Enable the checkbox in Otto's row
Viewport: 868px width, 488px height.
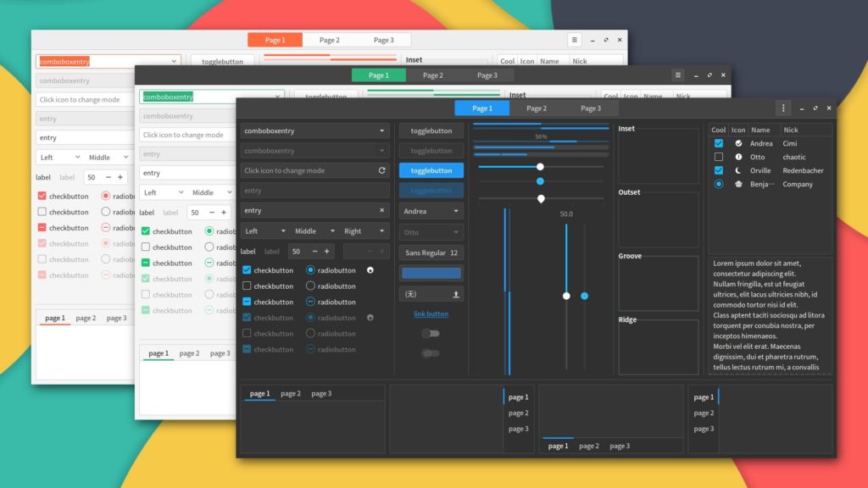point(718,158)
